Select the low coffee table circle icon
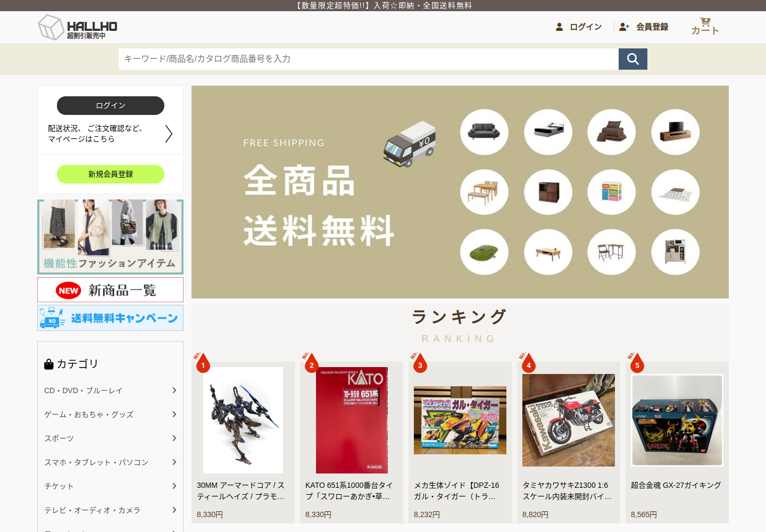 tap(548, 252)
